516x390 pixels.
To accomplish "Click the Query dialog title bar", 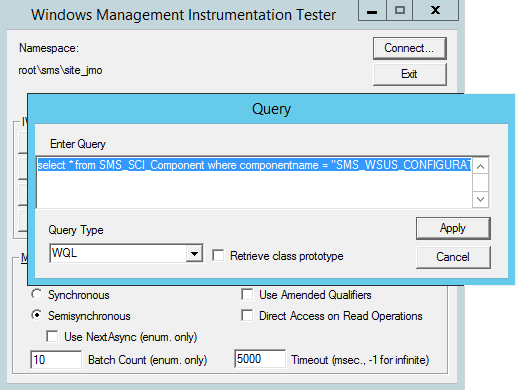I will 271,109.
